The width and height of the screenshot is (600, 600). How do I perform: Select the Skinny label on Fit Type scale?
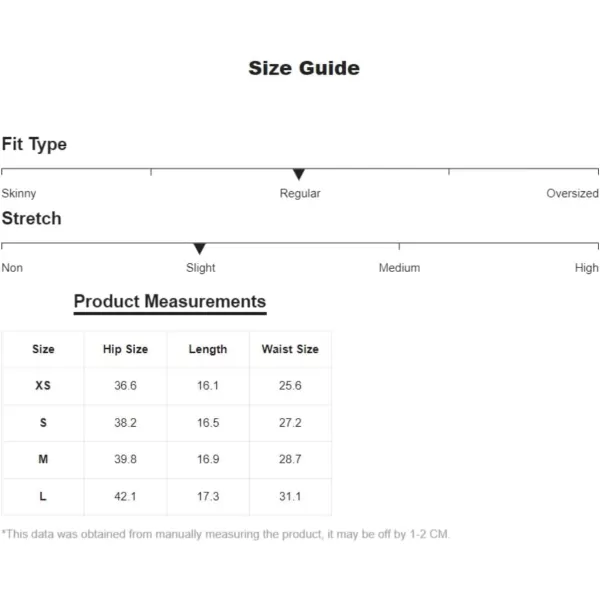click(x=19, y=193)
